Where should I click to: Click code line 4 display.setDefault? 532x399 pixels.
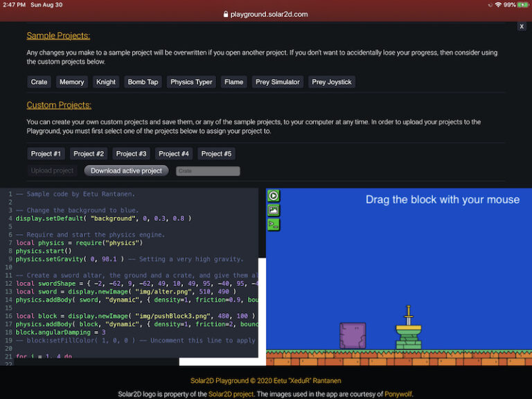[103, 218]
